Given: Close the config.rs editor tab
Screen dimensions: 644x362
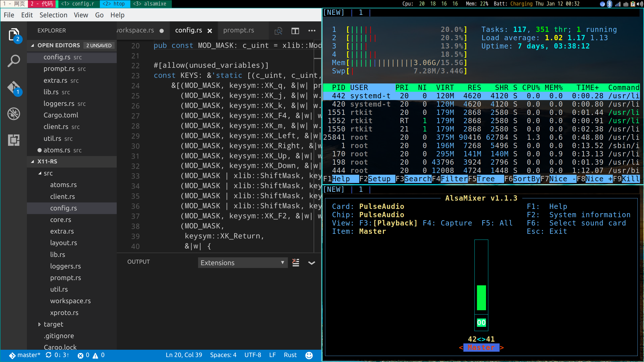Looking at the screenshot, I should click(210, 31).
